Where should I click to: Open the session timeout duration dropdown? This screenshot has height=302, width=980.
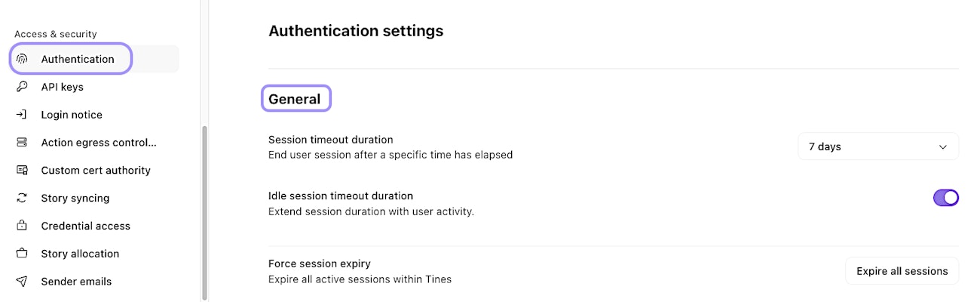point(877,146)
